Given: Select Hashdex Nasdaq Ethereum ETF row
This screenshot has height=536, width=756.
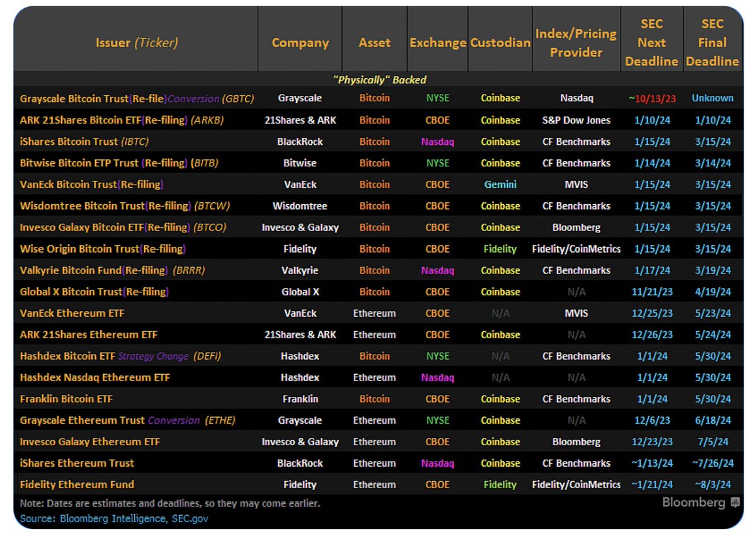Looking at the screenshot, I should [x=378, y=377].
